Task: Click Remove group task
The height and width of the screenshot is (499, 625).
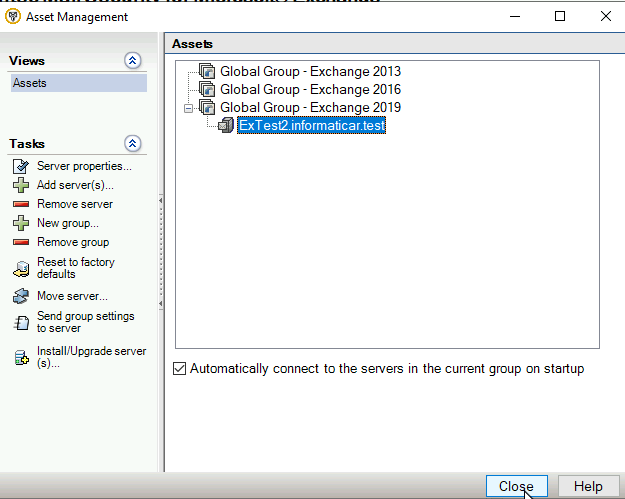Action: [x=73, y=242]
